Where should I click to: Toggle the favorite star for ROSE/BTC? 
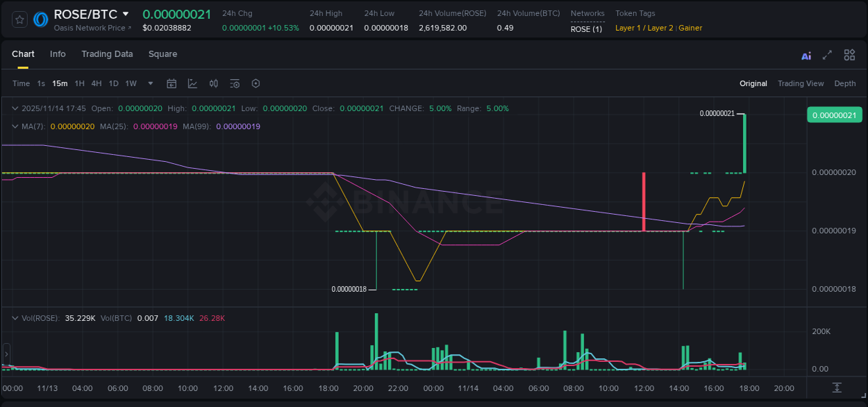[x=19, y=19]
